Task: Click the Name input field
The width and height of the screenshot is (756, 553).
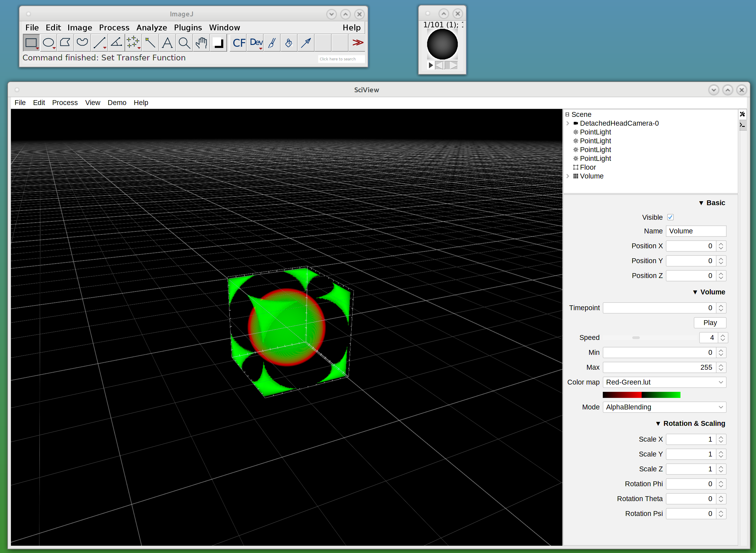Action: point(696,231)
